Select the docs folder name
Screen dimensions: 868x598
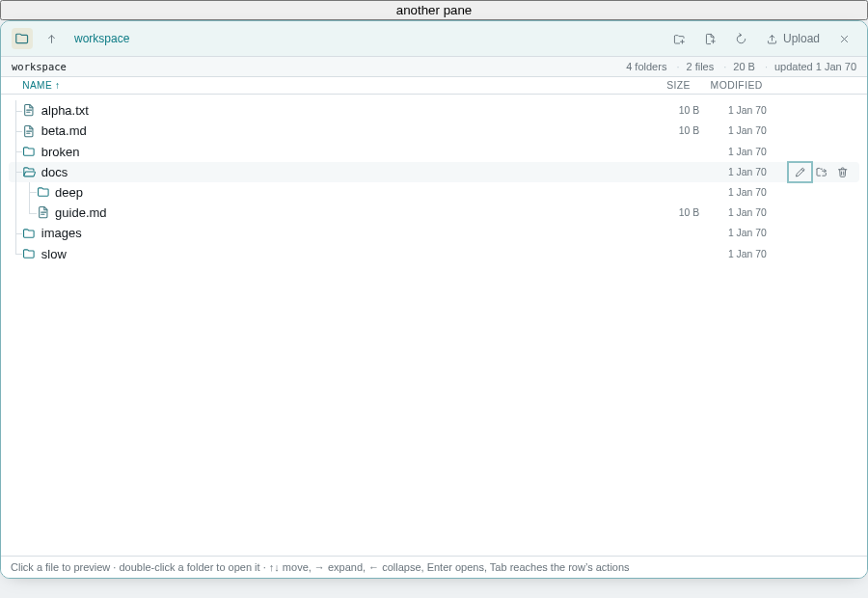click(x=54, y=173)
